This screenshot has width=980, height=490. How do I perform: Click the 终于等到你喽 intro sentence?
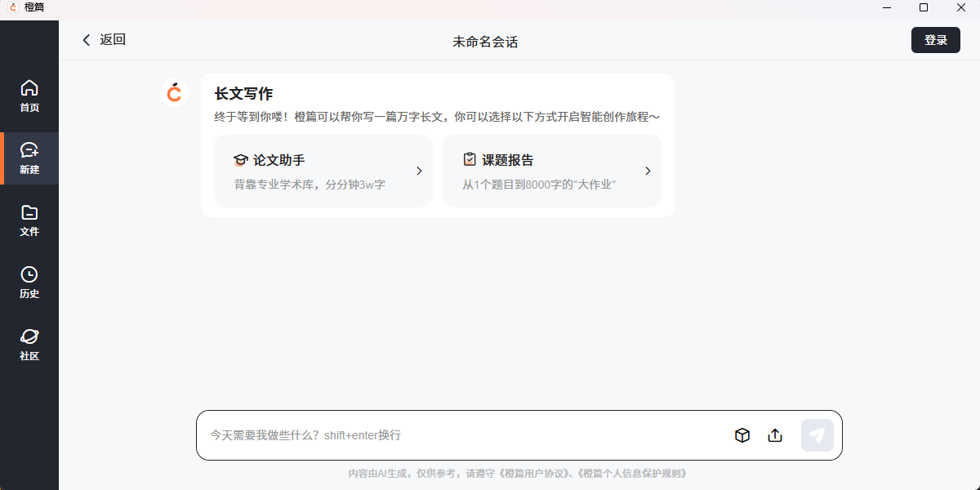(437, 117)
